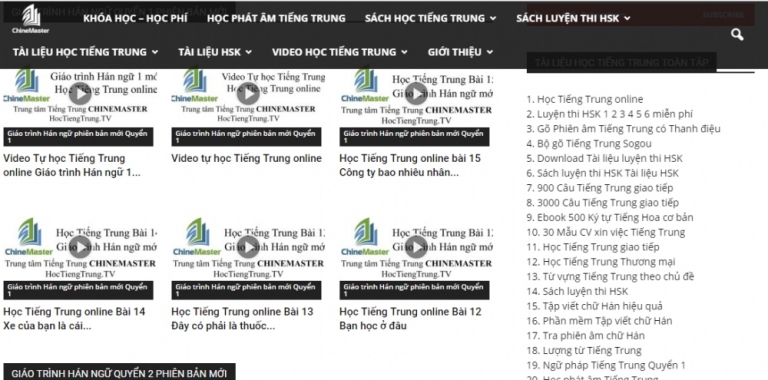Click the category tag under Bài 15 thumbnail

[x=414, y=137]
